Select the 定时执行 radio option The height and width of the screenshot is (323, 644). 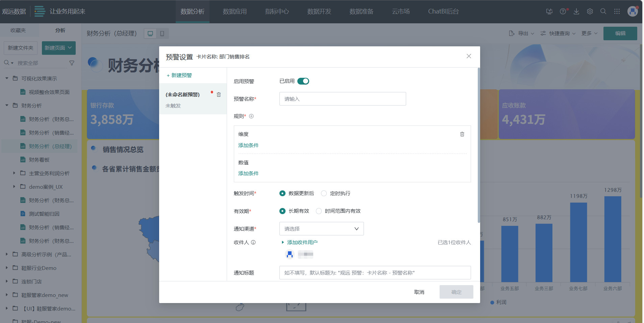tap(324, 193)
